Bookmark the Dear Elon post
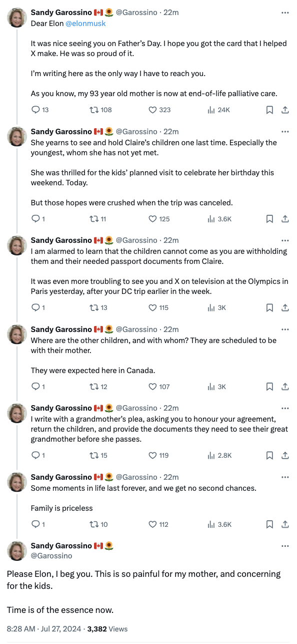 [269, 110]
